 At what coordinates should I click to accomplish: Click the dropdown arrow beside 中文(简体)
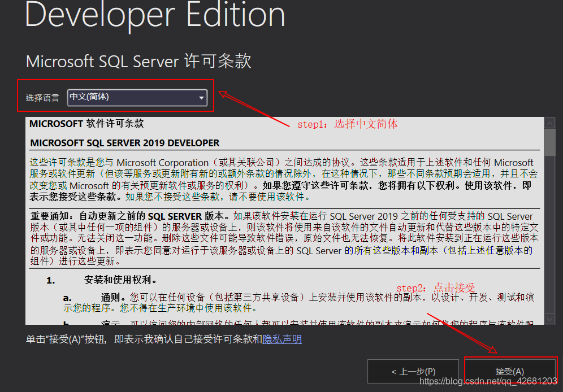(x=202, y=97)
